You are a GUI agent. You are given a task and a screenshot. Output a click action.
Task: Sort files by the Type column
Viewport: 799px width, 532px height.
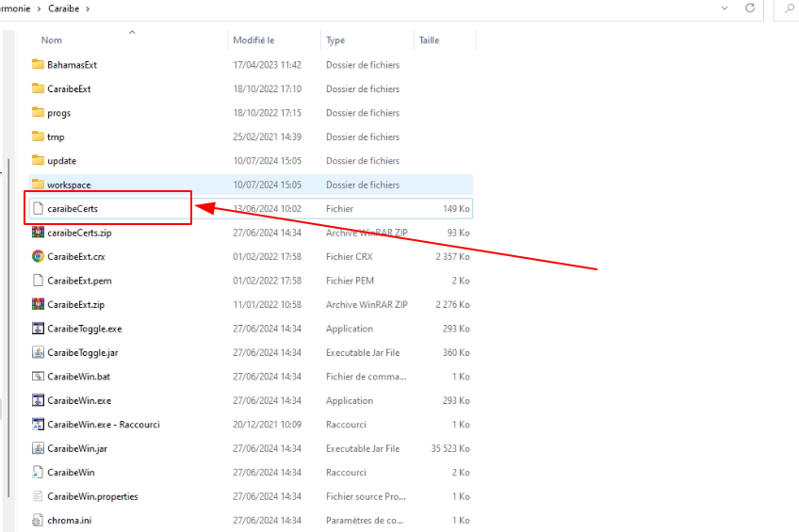click(x=335, y=40)
